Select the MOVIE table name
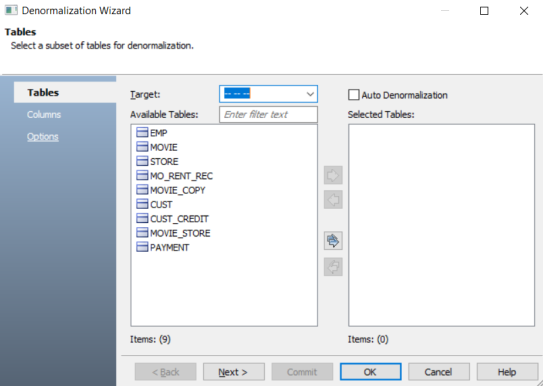Image resolution: width=543 pixels, height=386 pixels. [x=164, y=147]
